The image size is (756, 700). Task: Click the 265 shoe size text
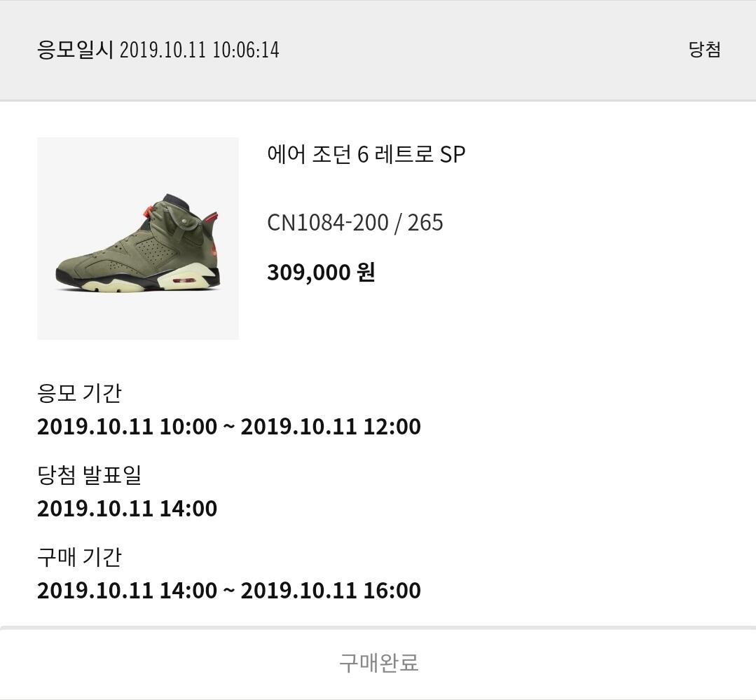425,223
